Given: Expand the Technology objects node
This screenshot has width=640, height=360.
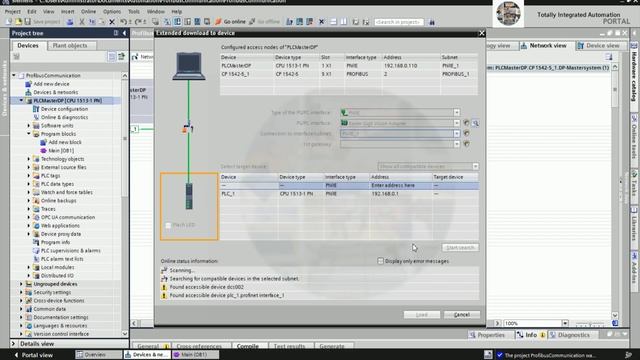Looking at the screenshot, I should click(x=29, y=159).
